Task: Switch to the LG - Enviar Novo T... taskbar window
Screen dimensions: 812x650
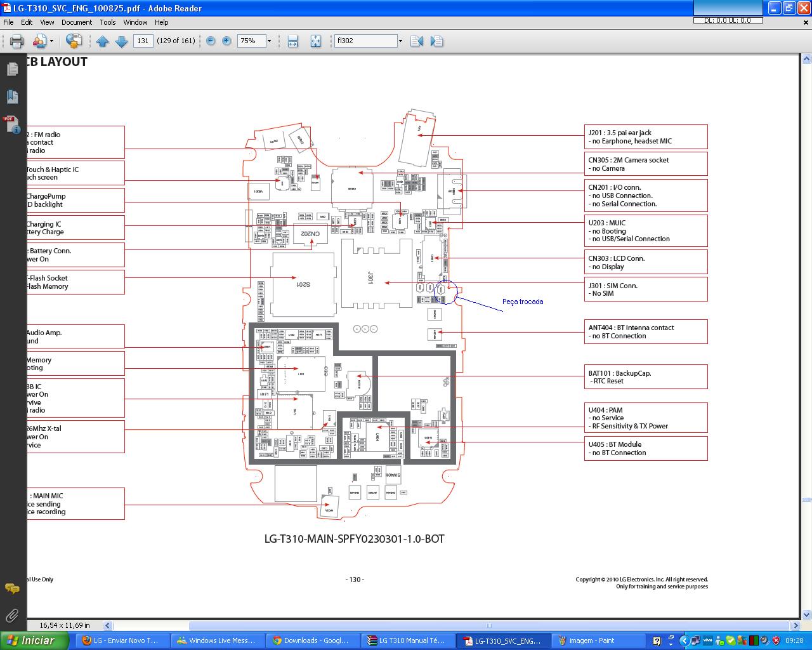Action: click(122, 640)
